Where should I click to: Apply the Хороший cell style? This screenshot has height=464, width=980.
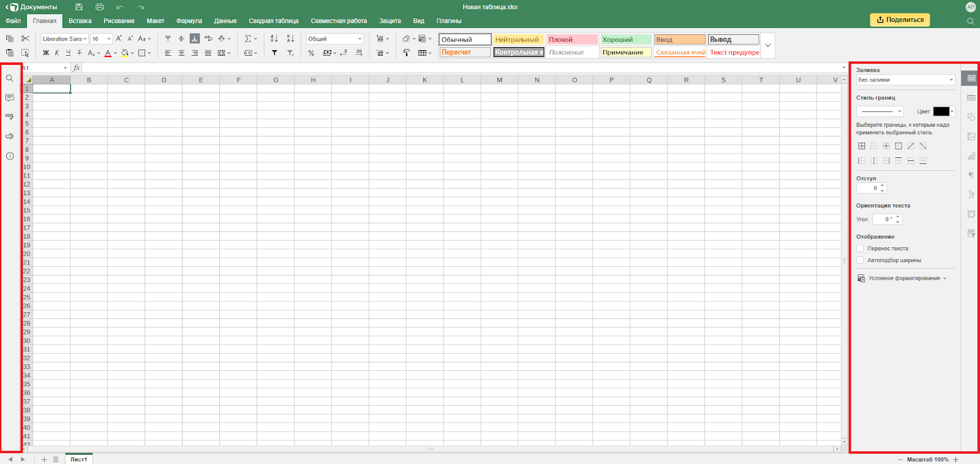(x=626, y=39)
